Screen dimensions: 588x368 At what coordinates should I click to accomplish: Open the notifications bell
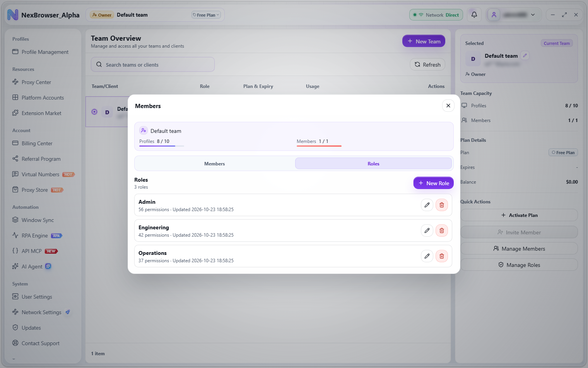(x=474, y=15)
